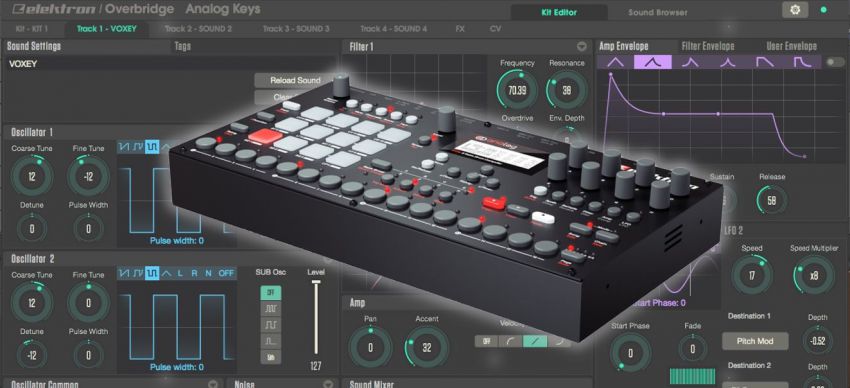Select highlighted second Amp Envelope shape

[653, 62]
